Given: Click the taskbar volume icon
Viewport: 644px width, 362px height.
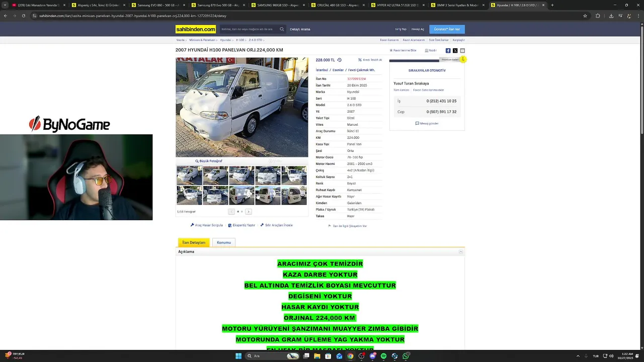Looking at the screenshot, I should (611, 356).
